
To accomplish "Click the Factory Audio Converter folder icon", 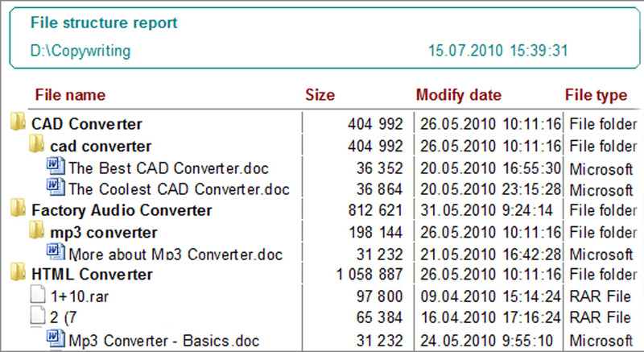I will (18, 208).
